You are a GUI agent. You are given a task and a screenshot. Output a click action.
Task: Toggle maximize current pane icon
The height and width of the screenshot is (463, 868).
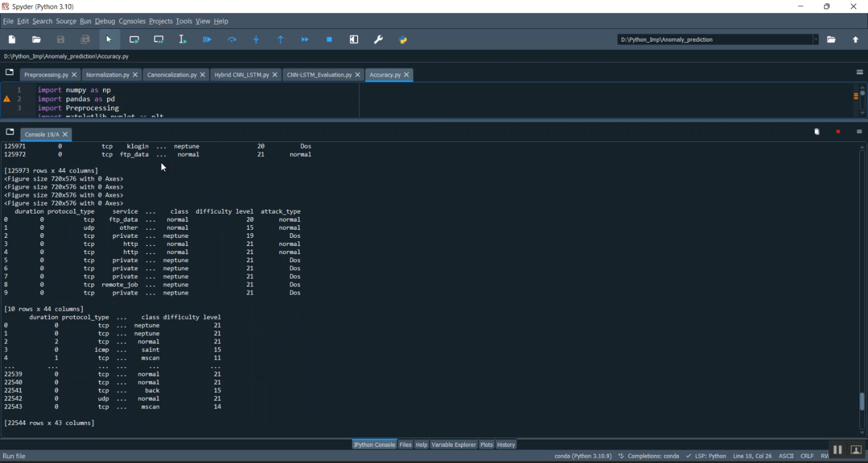tap(354, 40)
